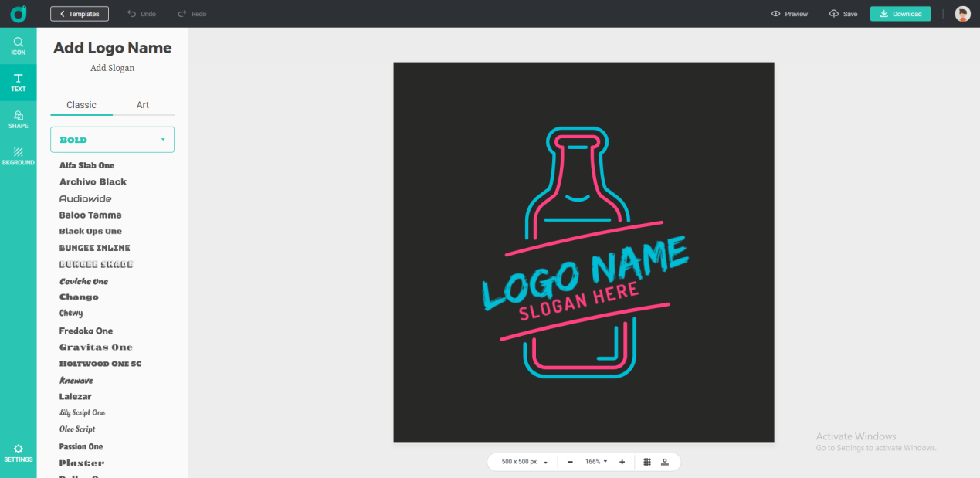Screen dimensions: 980x478
Task: Choose the Oleo Script font
Action: [x=77, y=429]
